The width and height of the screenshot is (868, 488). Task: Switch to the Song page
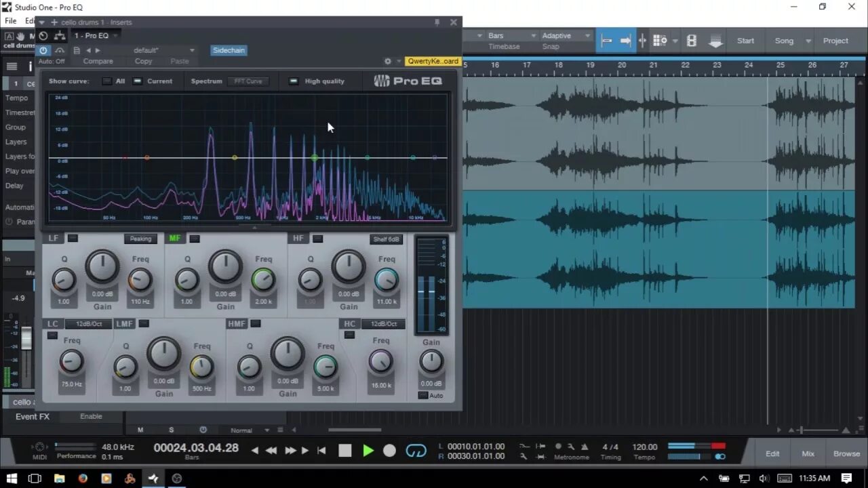coord(784,41)
